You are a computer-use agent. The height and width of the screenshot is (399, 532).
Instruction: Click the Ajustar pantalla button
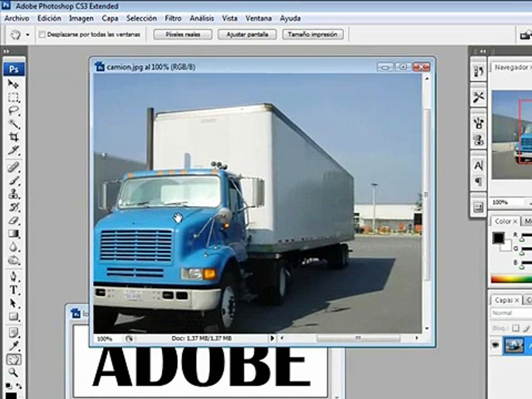click(x=247, y=34)
